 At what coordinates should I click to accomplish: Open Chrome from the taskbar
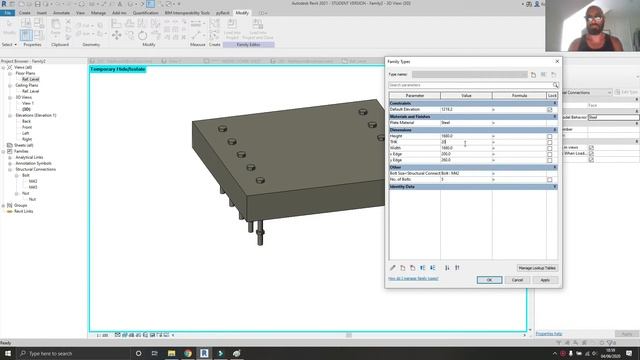point(188,353)
